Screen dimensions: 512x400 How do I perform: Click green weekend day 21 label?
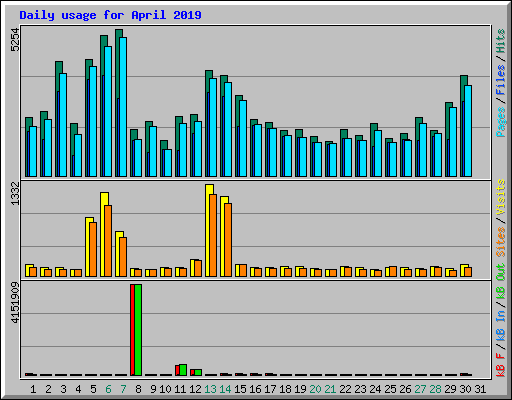tap(330, 389)
